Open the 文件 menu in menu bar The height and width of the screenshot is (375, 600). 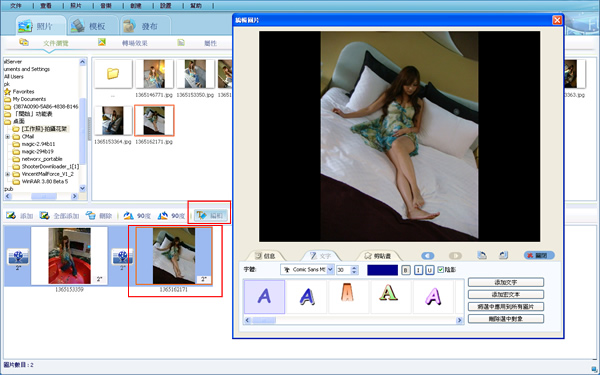tap(16, 5)
